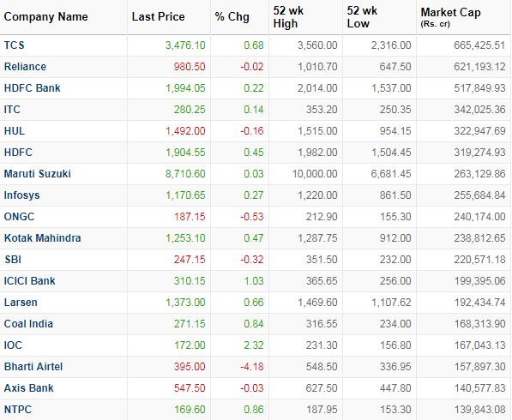Open the HUL company link
This screenshot has height=420, width=512.
tap(15, 131)
